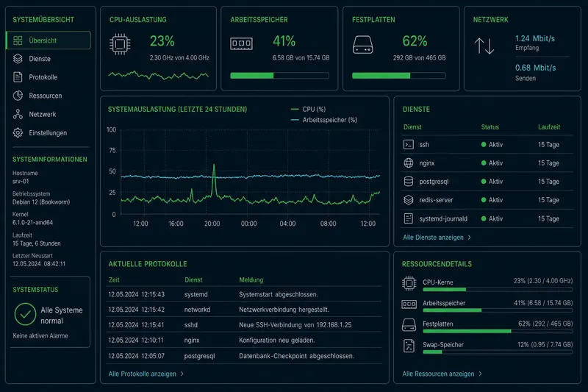Open the Dienste sidebar item icon

[x=18, y=59]
